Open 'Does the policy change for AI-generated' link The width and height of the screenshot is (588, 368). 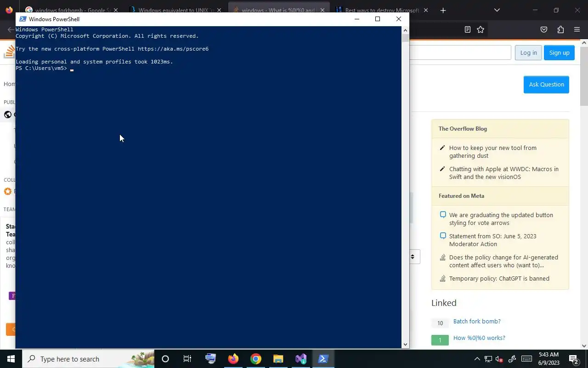[x=503, y=261]
